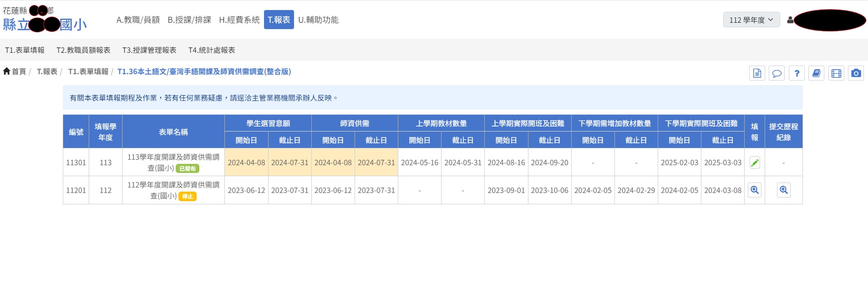Image resolution: width=868 pixels, height=284 pixels.
Task: Click the magnifier in 填報 column for 11201
Action: point(754,190)
